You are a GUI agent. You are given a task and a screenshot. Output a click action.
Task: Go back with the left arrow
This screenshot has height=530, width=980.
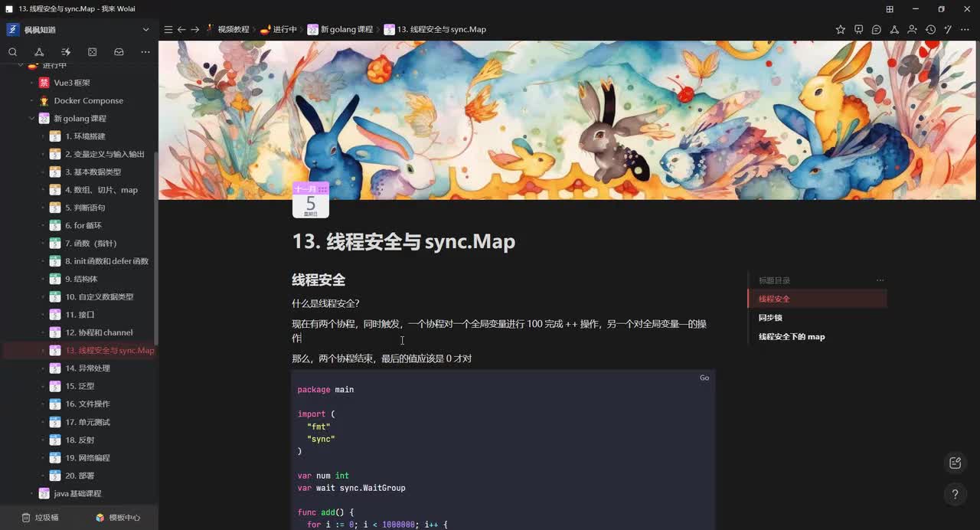pos(181,29)
